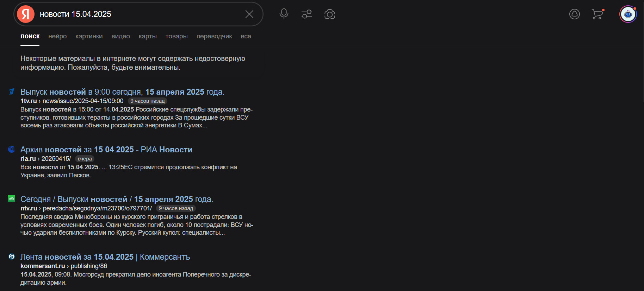The width and height of the screenshot is (644, 291).
Task: Open search settings sliders icon
Action: coord(307,14)
